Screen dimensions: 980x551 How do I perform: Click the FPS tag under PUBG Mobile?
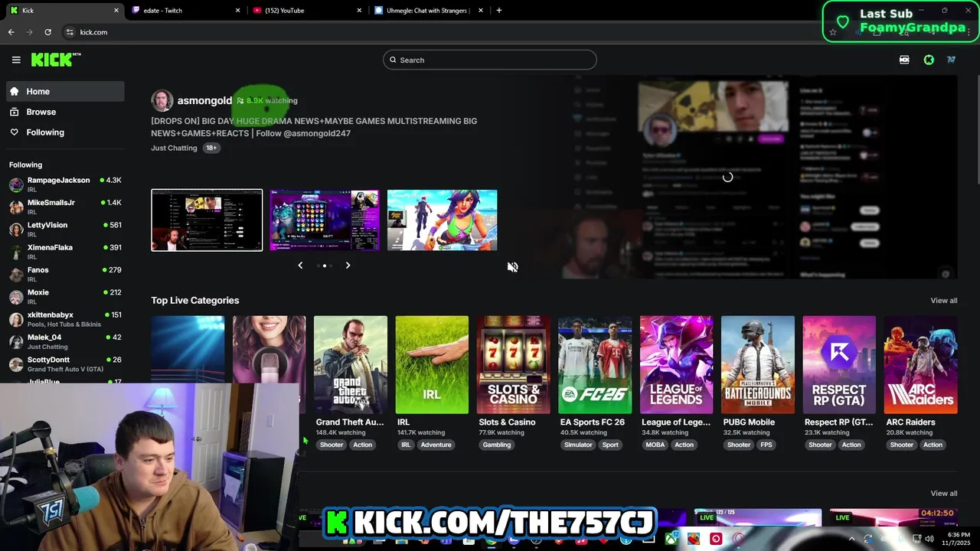coord(766,445)
